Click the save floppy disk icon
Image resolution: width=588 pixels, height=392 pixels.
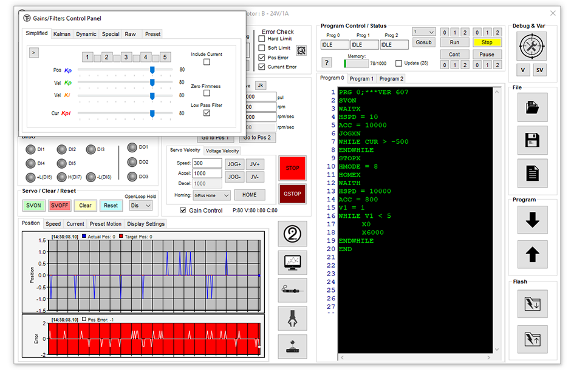[x=532, y=140]
